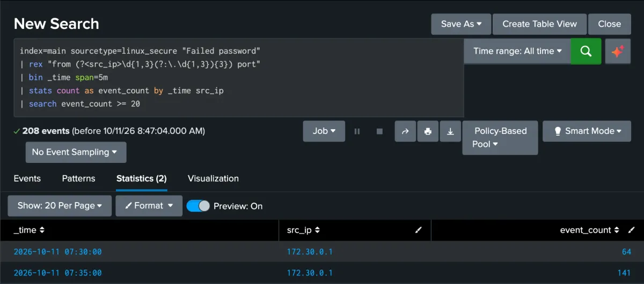The height and width of the screenshot is (284, 644).
Task: Click the Create Table View button
Action: coord(540,24)
